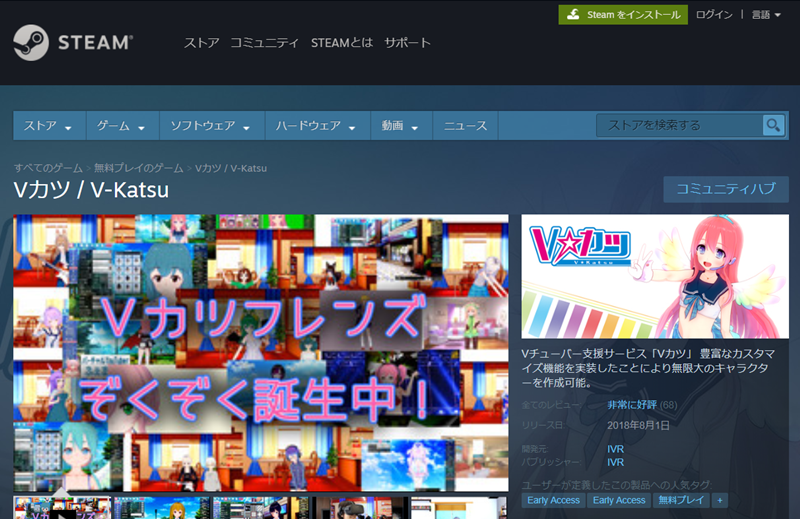Click the first Early Access tag
This screenshot has height=519, width=800.
(553, 501)
